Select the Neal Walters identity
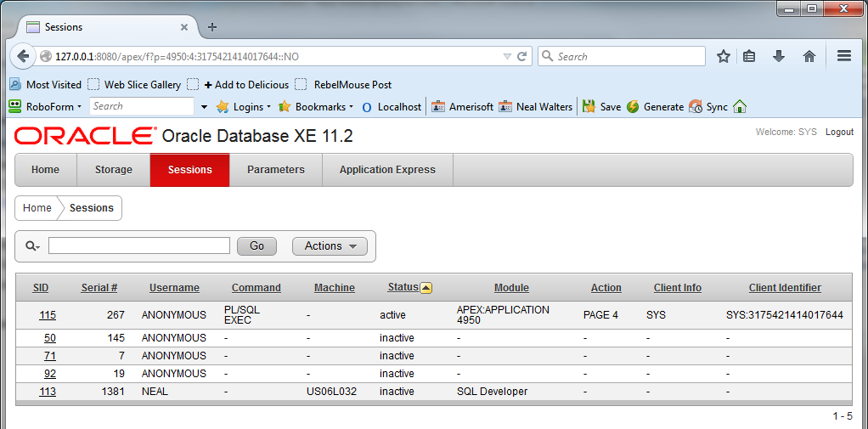The image size is (868, 429). [535, 107]
